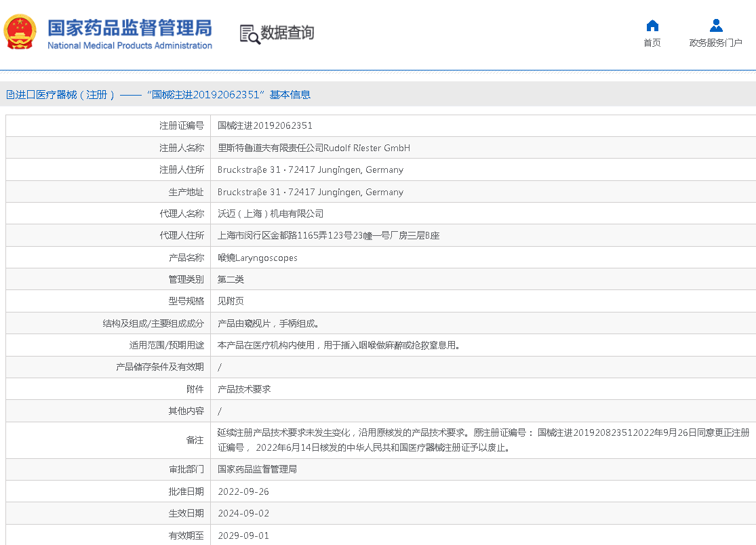Open the 首页 text link
The width and height of the screenshot is (756, 545).
point(652,43)
